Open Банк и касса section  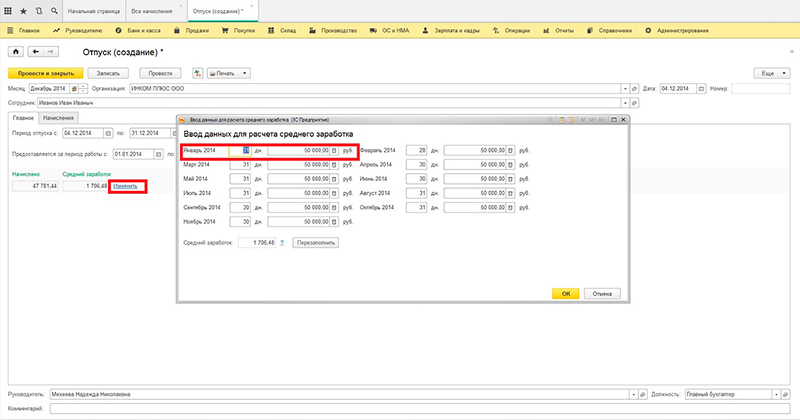click(x=138, y=31)
